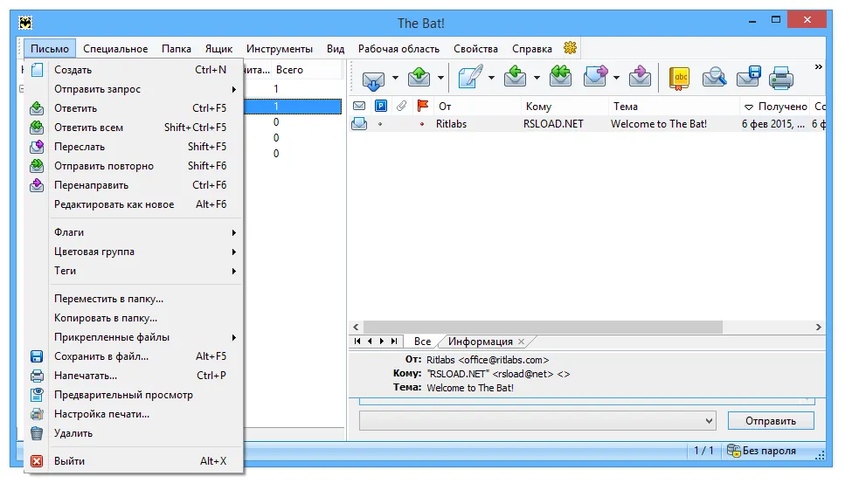This screenshot has width=866, height=504.
Task: Click the print message printer icon
Action: tap(781, 78)
